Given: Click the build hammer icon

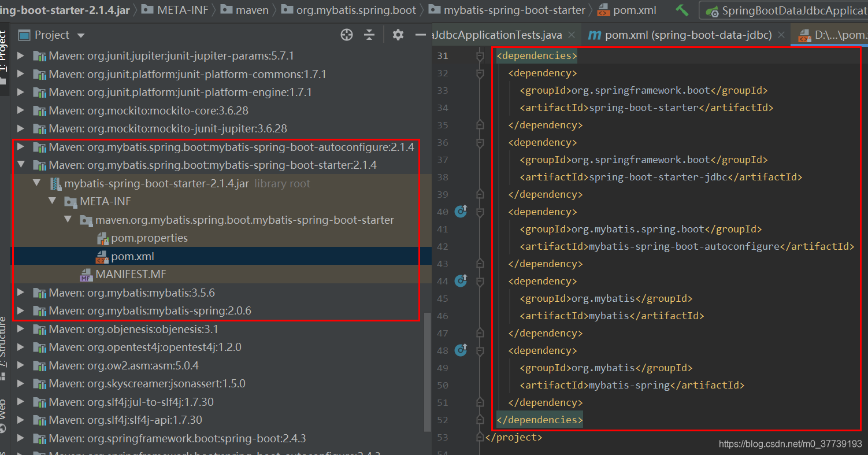Looking at the screenshot, I should [x=682, y=10].
